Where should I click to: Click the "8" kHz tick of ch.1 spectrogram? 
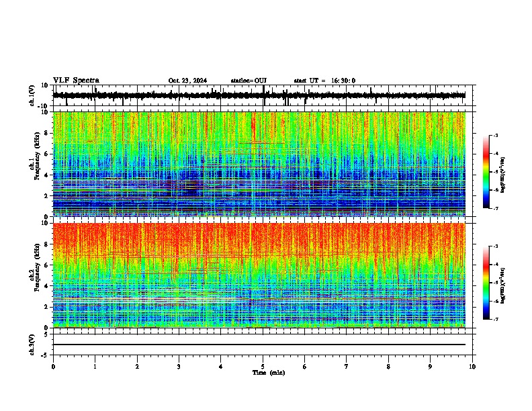click(46, 133)
